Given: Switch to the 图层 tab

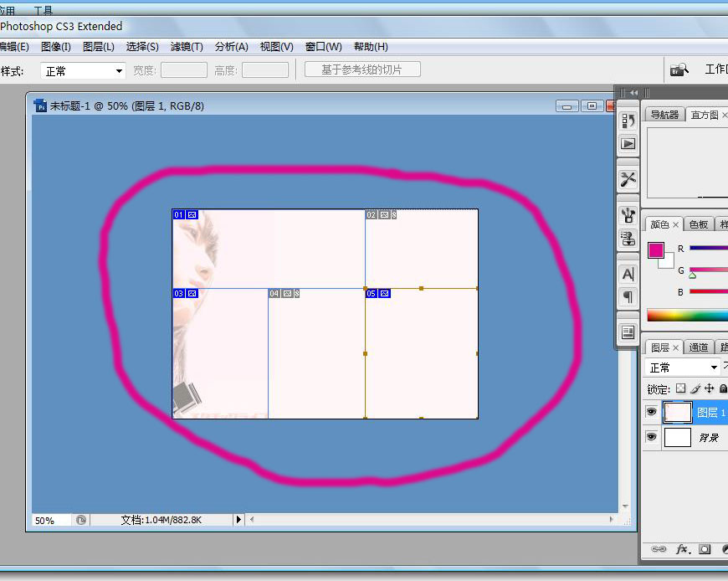Looking at the screenshot, I should pyautogui.click(x=659, y=347).
